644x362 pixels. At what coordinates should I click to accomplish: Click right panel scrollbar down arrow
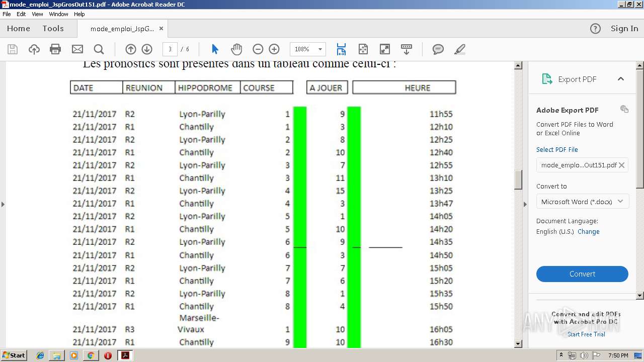click(x=640, y=296)
